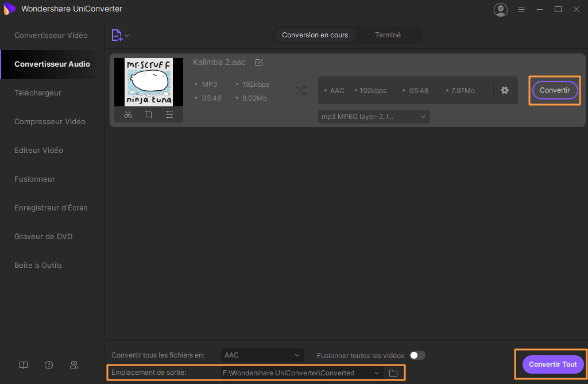Select Conversion en cours tab
This screenshot has height=384, width=588.
[x=315, y=35]
